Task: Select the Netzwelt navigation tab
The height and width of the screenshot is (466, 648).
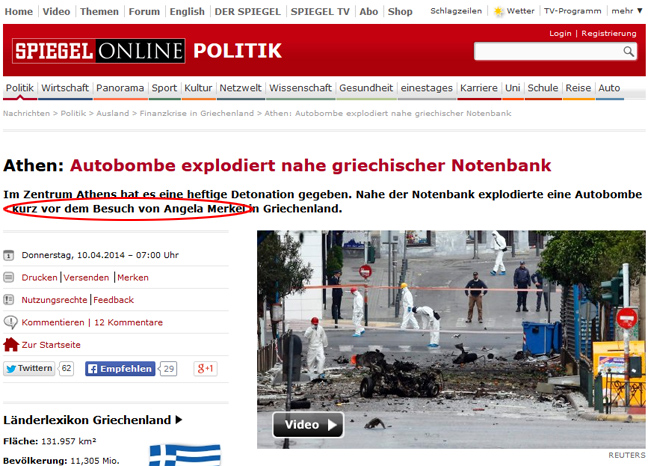Action: pos(241,88)
